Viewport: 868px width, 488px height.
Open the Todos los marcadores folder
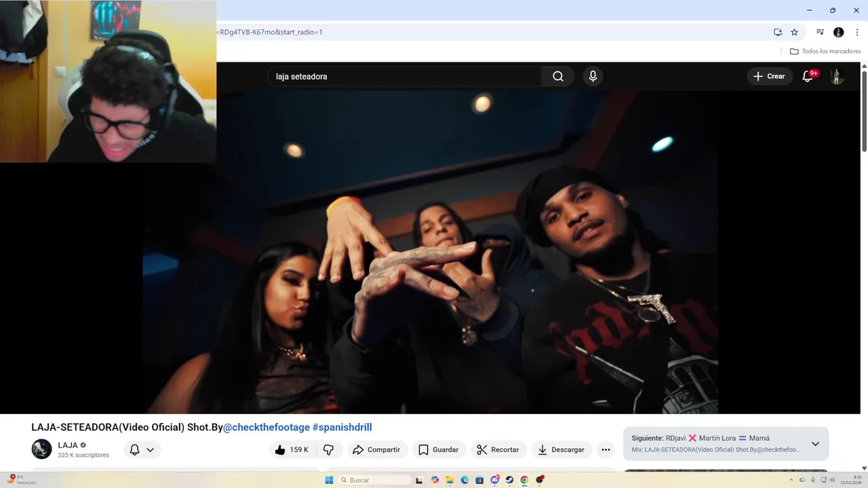[x=825, y=52]
